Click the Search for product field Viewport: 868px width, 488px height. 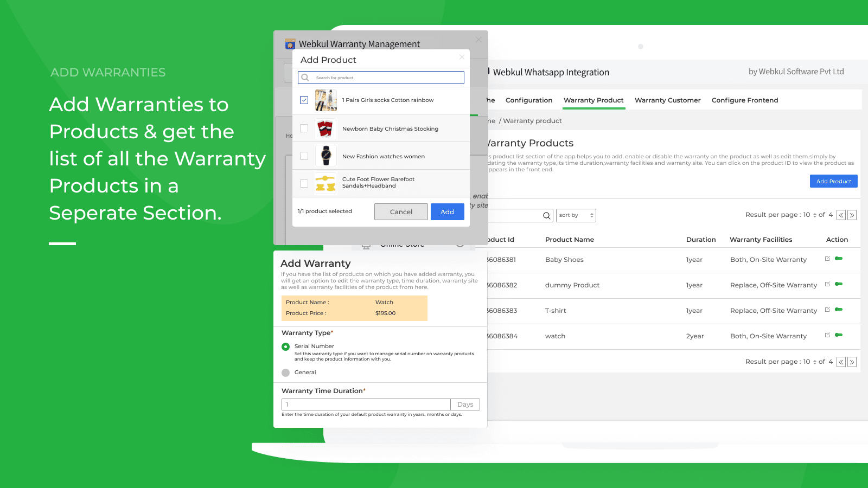(x=385, y=78)
